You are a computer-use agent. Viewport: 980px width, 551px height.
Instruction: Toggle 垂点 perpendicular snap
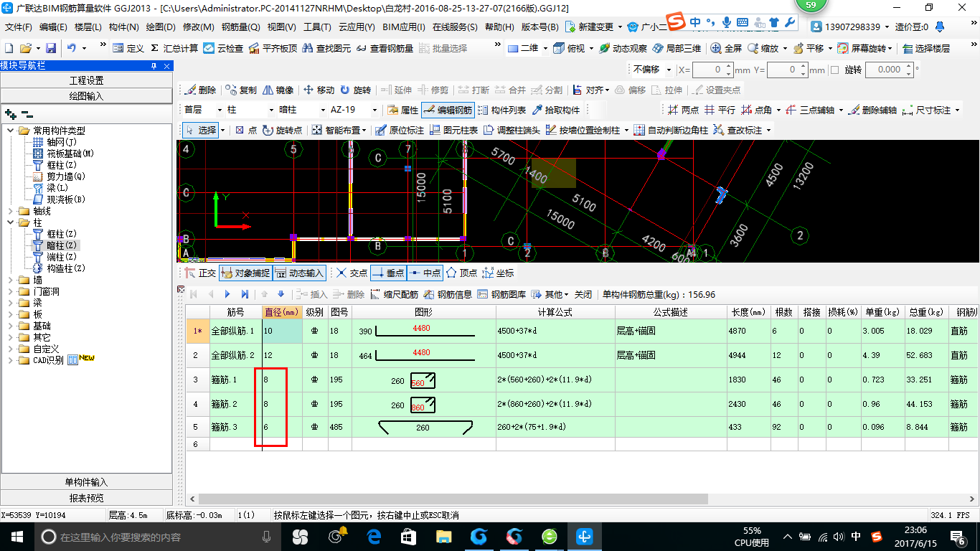pyautogui.click(x=388, y=273)
